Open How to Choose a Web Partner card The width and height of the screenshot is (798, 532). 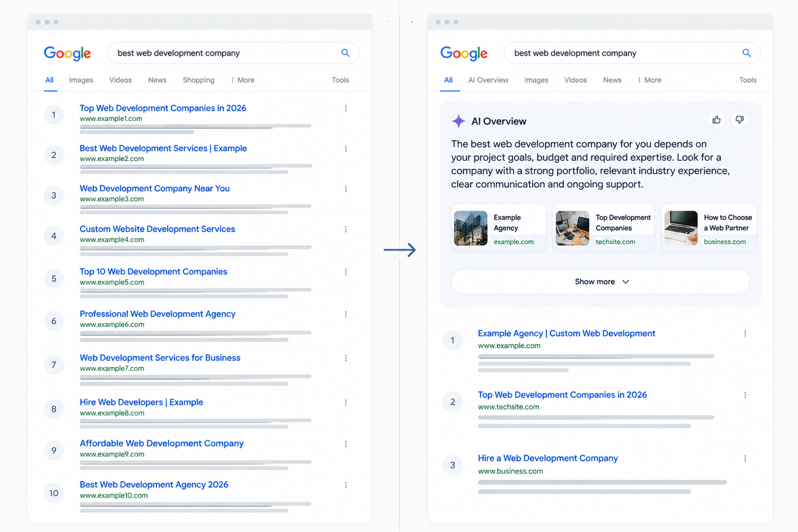pos(708,228)
